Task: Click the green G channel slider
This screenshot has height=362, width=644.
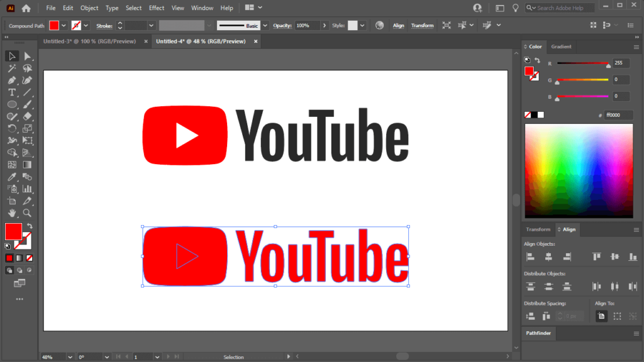Action: click(582, 80)
